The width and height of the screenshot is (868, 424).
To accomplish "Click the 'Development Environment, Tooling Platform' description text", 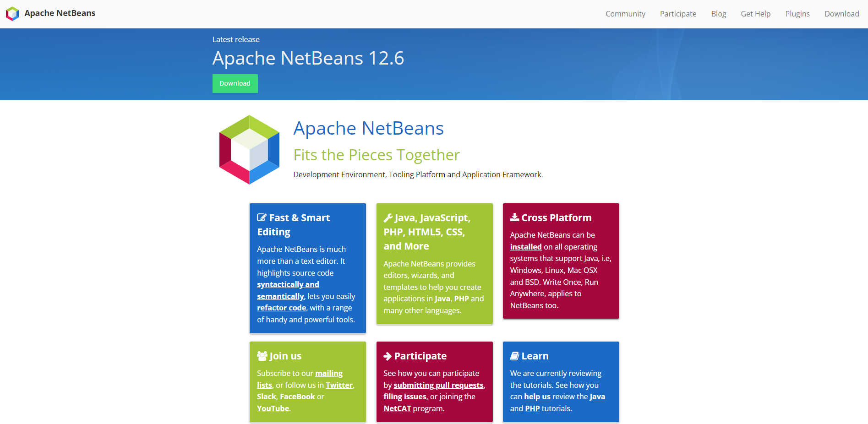I will coord(418,174).
